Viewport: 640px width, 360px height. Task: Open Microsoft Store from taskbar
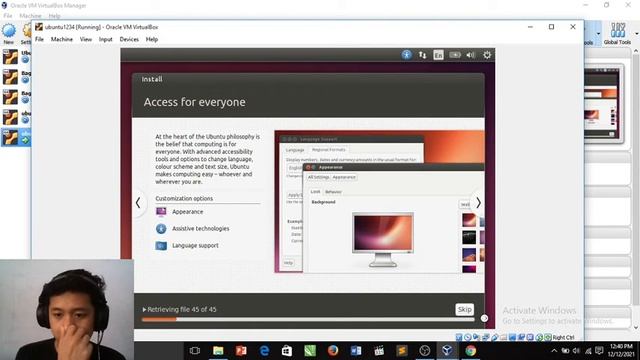287,351
